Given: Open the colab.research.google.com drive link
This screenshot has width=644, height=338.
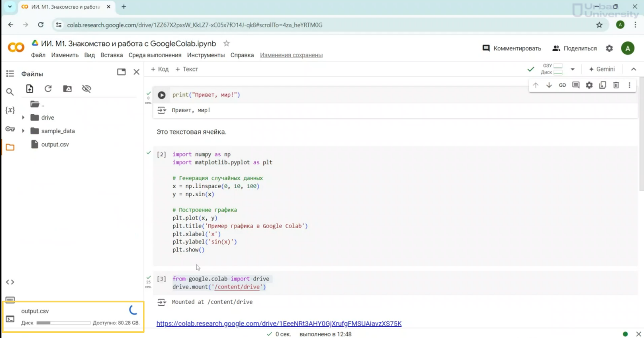Looking at the screenshot, I should [279, 323].
